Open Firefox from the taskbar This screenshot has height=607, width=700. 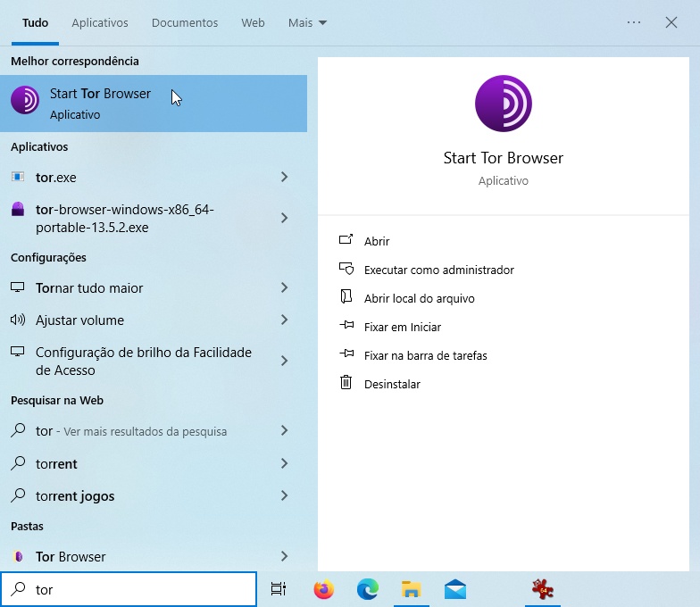point(323,589)
